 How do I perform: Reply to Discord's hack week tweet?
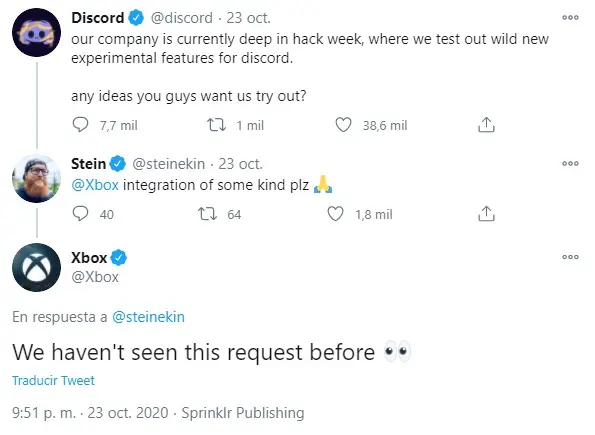click(80, 125)
